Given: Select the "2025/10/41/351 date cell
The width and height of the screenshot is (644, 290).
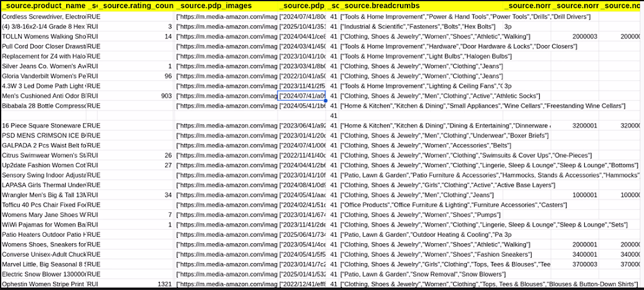Looking at the screenshot, I should pyautogui.click(x=302, y=27).
